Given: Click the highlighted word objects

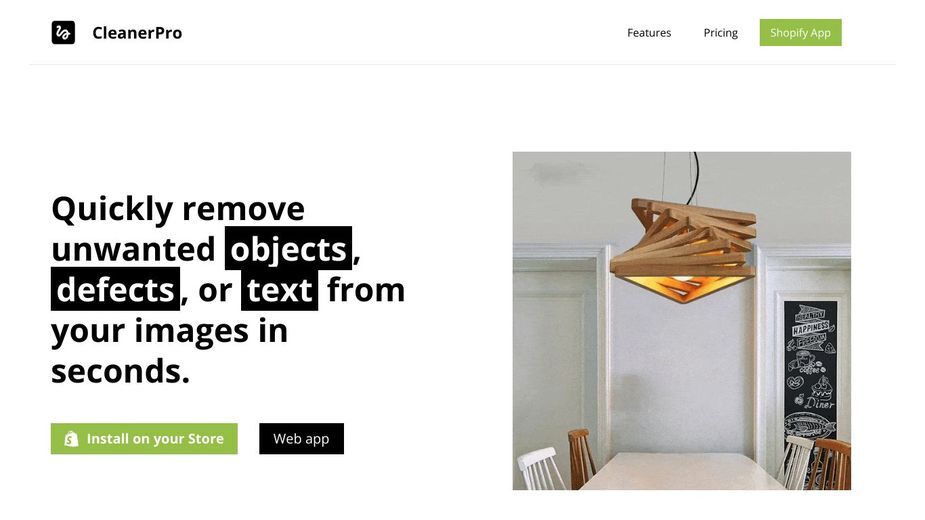Looking at the screenshot, I should click(x=288, y=248).
